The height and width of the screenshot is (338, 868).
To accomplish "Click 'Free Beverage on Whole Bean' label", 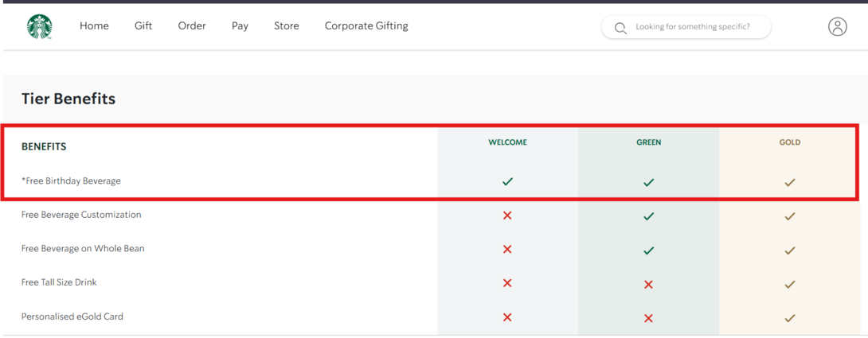I will (83, 248).
